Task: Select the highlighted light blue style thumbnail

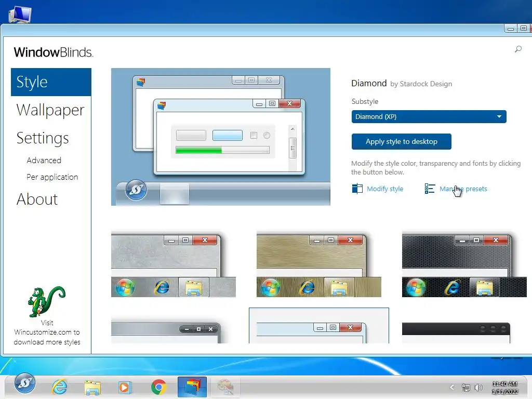Action: pyautogui.click(x=319, y=326)
